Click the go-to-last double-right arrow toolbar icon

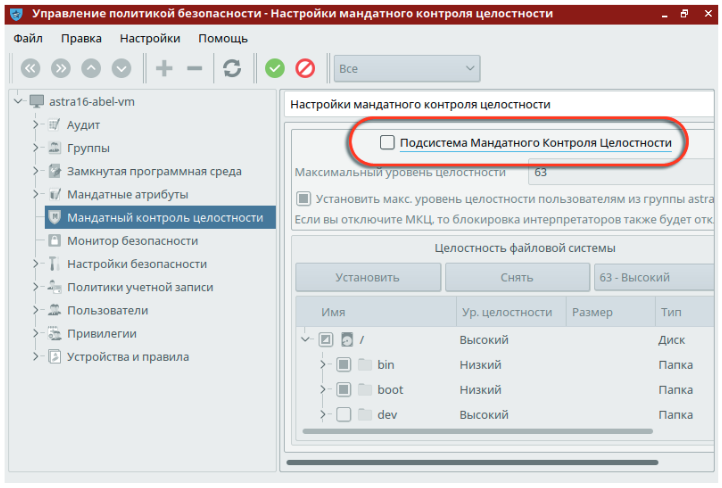pos(61,69)
